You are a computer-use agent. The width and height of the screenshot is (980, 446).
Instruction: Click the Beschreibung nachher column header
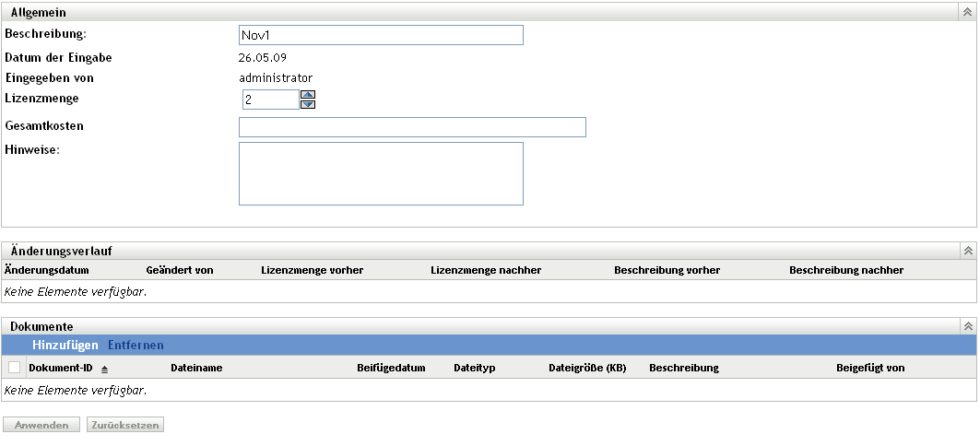pos(846,271)
